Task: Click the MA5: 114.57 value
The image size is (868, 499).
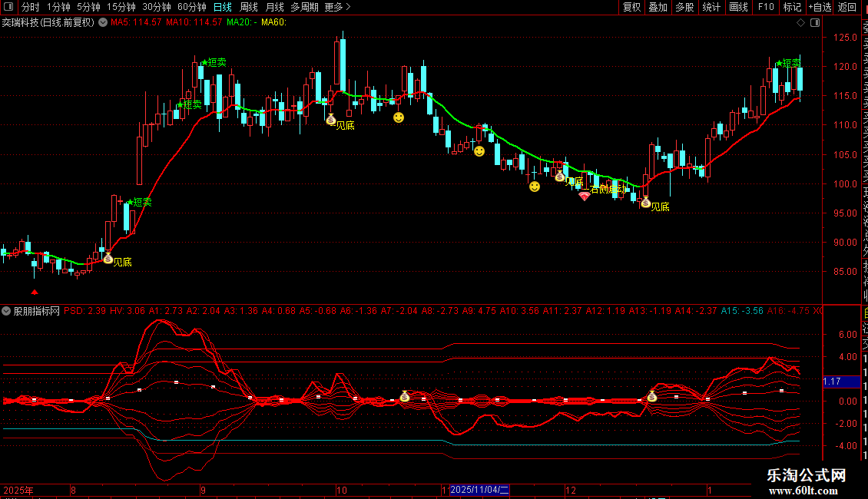Action: pos(136,22)
